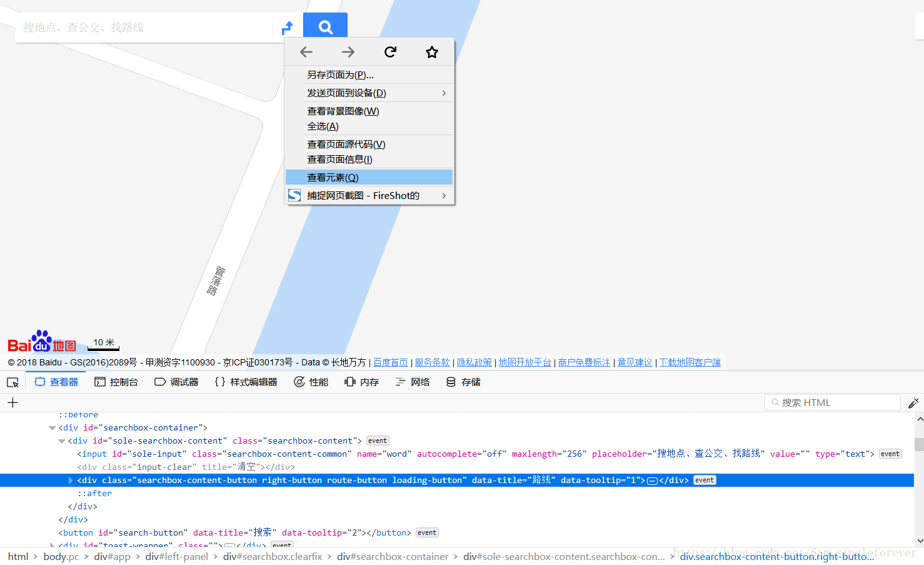The width and height of the screenshot is (924, 565).
Task: Choose 查看背景图像(W) from context menu
Action: click(x=369, y=111)
